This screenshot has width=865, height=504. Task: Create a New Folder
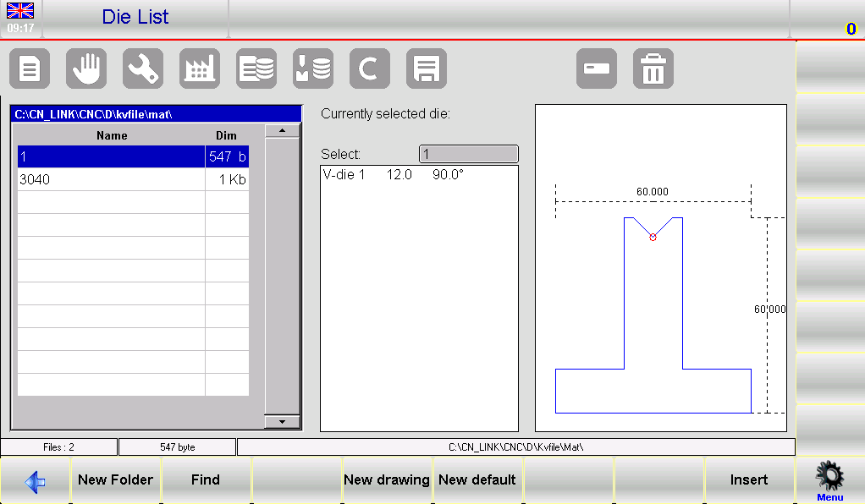pos(115,479)
